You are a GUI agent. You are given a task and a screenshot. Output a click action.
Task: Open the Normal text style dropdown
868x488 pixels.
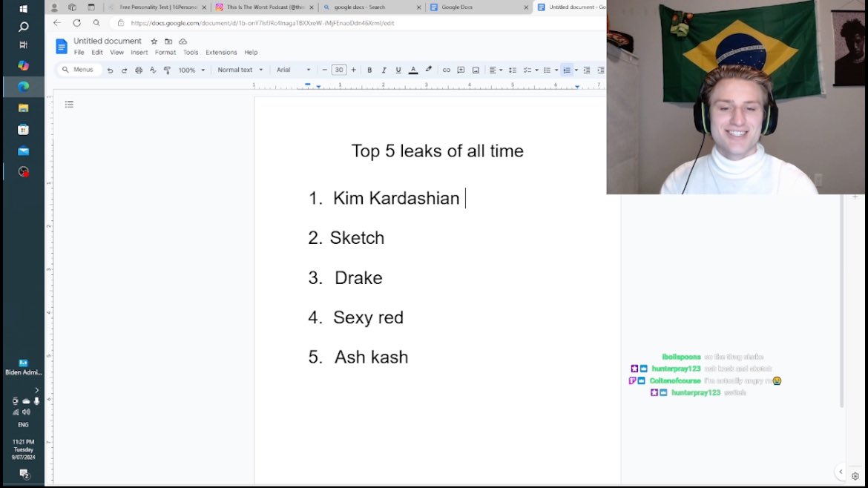[240, 70]
